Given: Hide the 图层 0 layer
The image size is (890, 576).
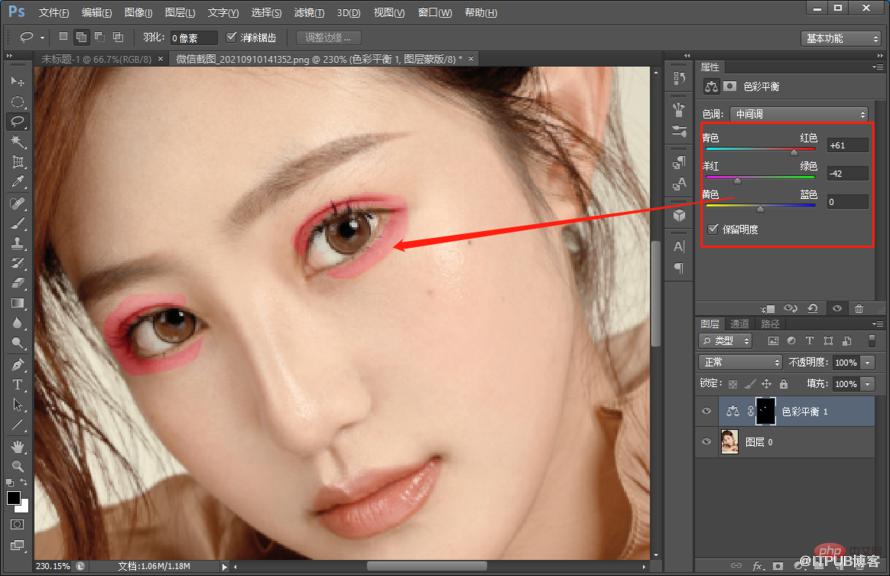Looking at the screenshot, I should 707,442.
